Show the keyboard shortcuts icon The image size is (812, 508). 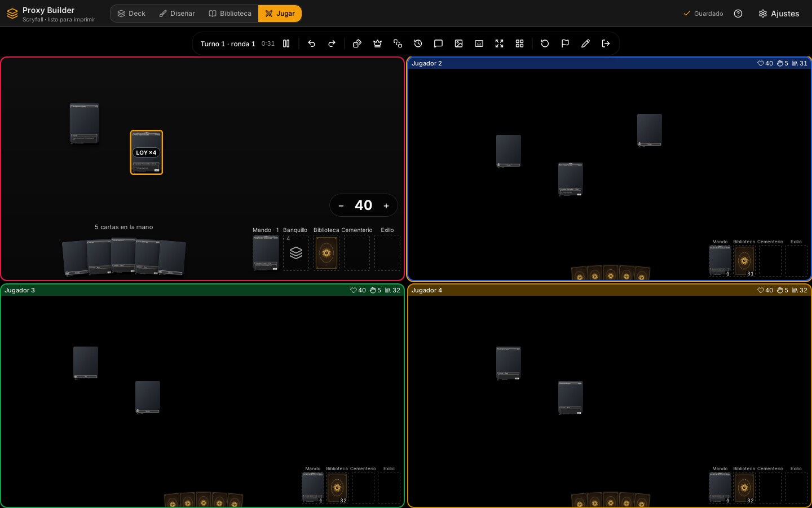coord(479,43)
